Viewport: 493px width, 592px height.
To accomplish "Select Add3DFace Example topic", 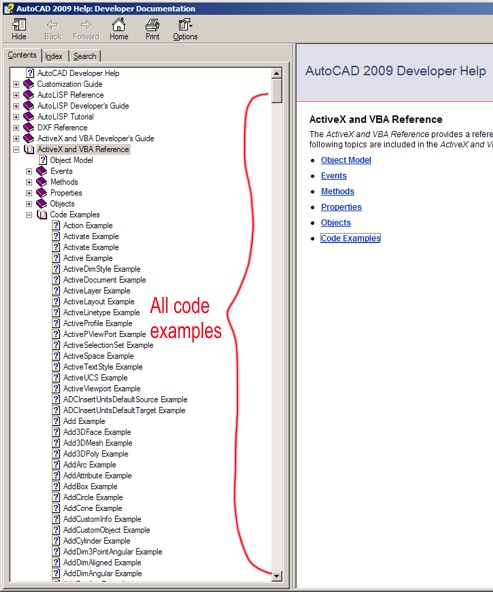I will tap(97, 432).
